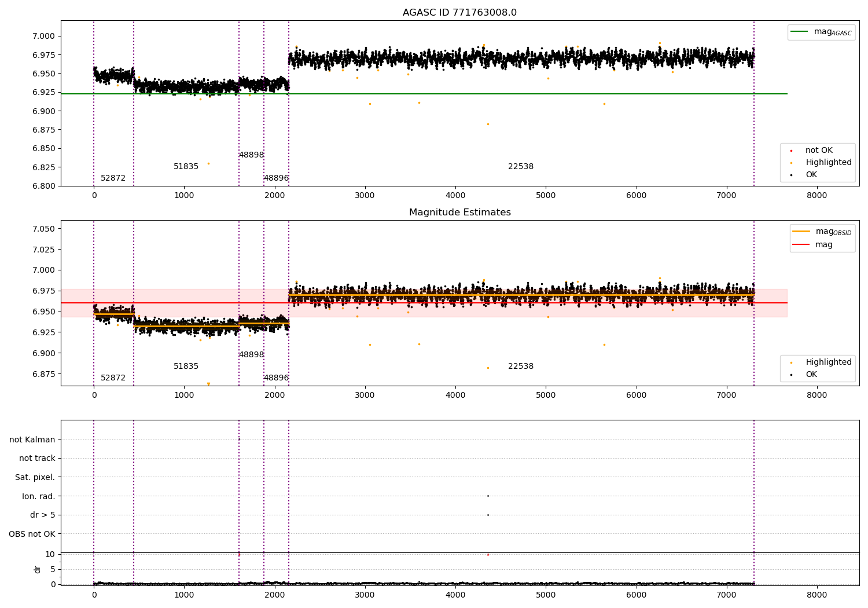Click the 6.900 y-tick label of middle plot

43,353
